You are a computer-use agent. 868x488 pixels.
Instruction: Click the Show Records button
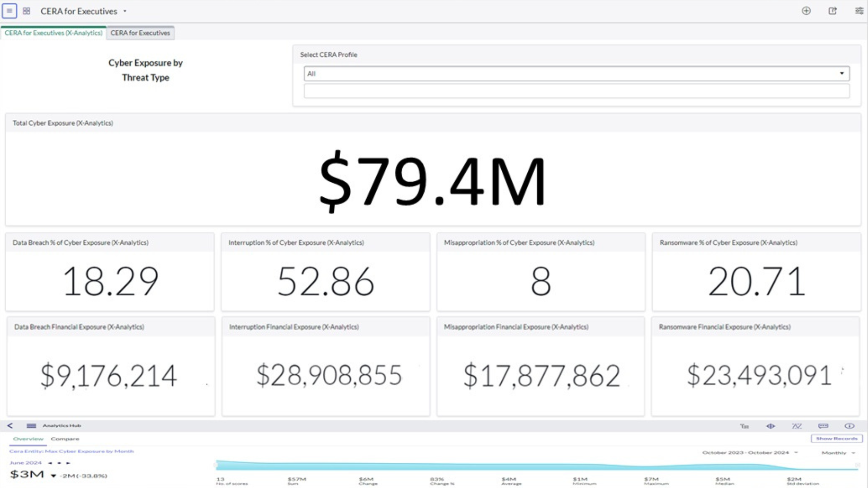tap(836, 439)
